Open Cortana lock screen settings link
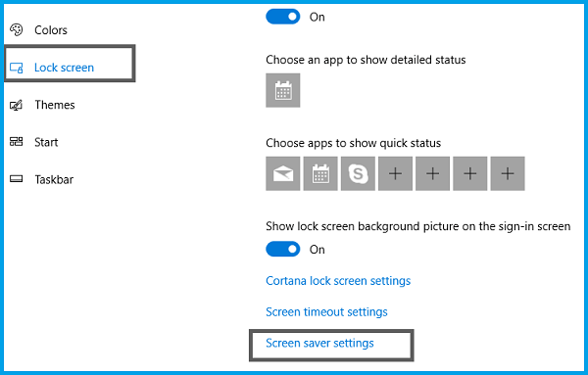The image size is (588, 375). click(338, 281)
